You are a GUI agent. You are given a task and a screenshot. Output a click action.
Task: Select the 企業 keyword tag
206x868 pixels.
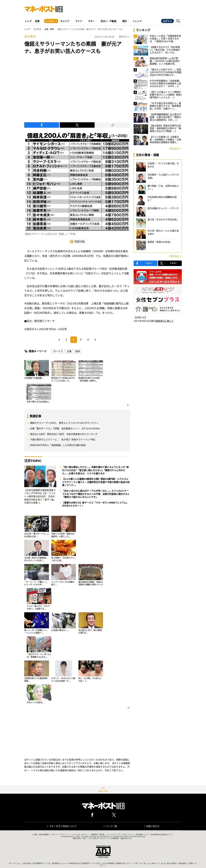69,351
